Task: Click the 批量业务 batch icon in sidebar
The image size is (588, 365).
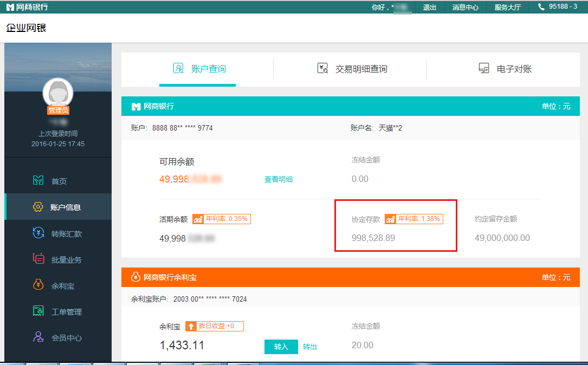Action: (38, 258)
